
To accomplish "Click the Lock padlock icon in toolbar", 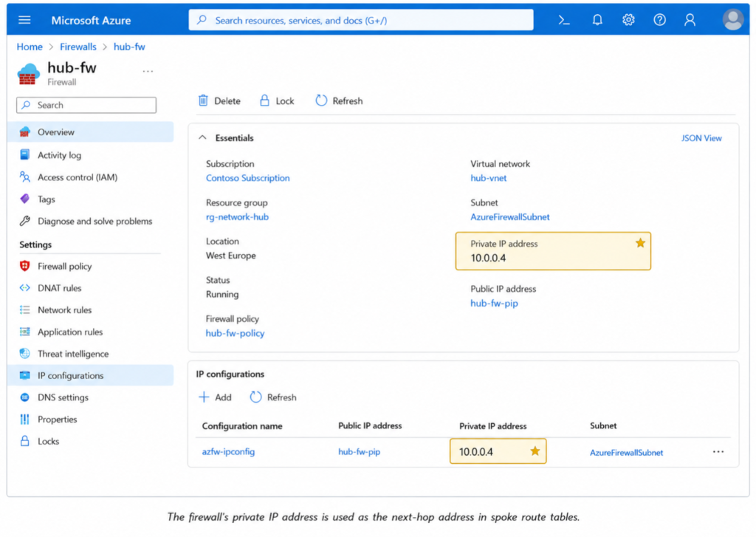I will [264, 100].
